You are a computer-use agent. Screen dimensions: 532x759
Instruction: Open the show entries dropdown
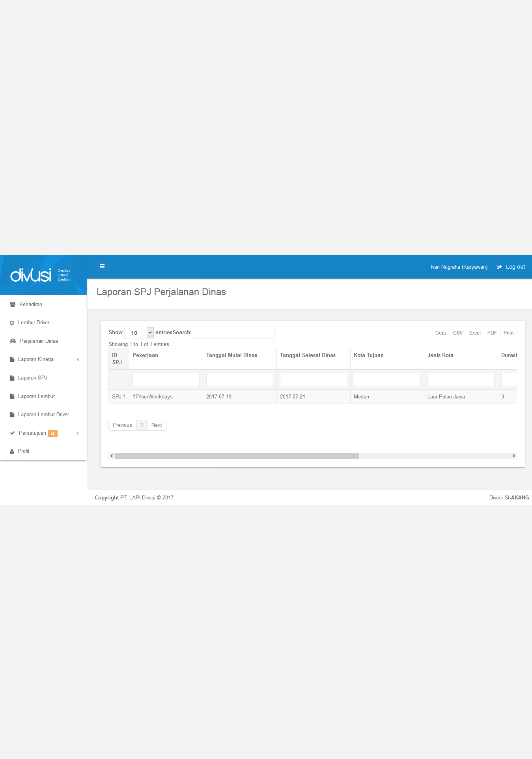[139, 333]
